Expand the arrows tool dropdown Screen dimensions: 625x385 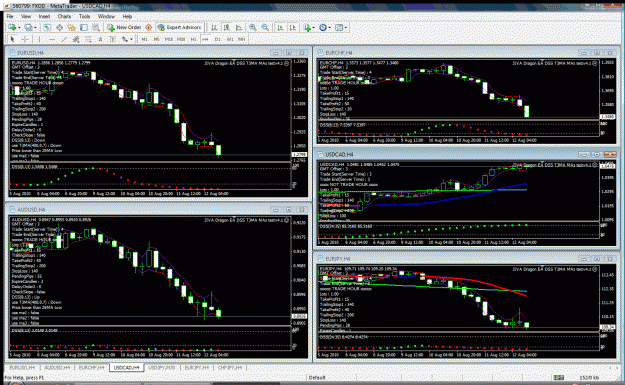pos(131,39)
